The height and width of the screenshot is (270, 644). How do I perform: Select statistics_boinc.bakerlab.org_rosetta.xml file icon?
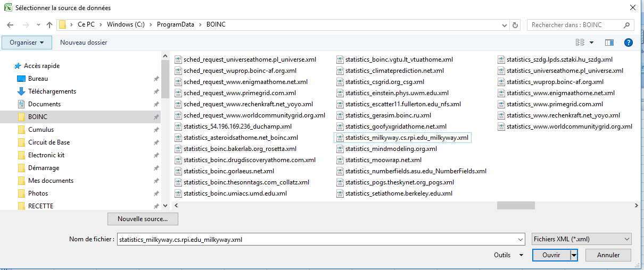pos(178,149)
